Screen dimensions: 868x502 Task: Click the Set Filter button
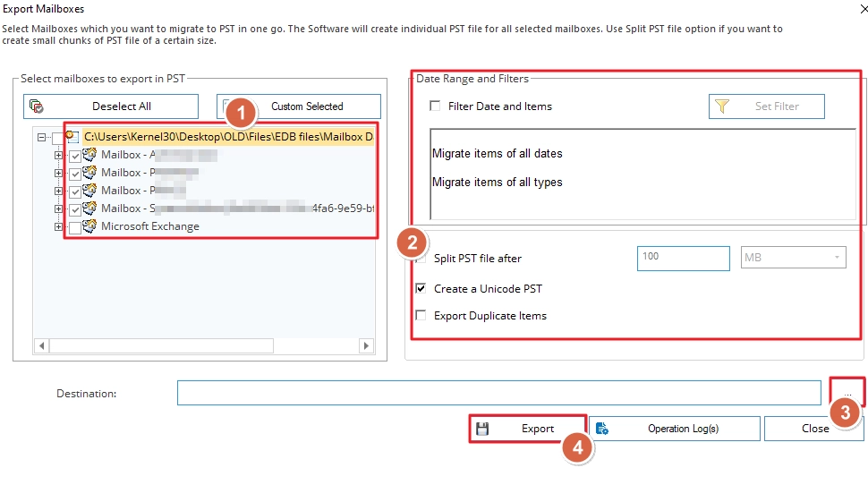[767, 106]
